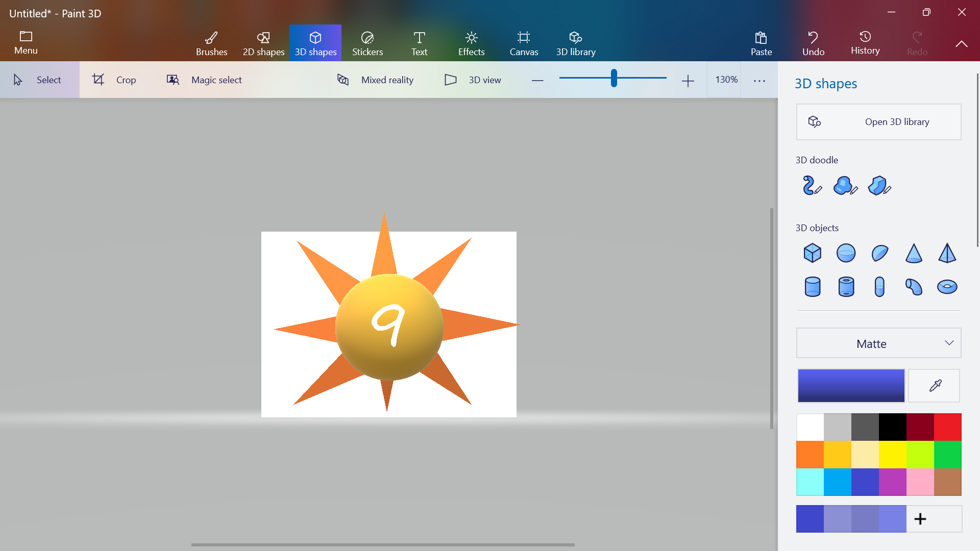Image resolution: width=980 pixels, height=551 pixels.
Task: Click the Undo button
Action: (813, 43)
